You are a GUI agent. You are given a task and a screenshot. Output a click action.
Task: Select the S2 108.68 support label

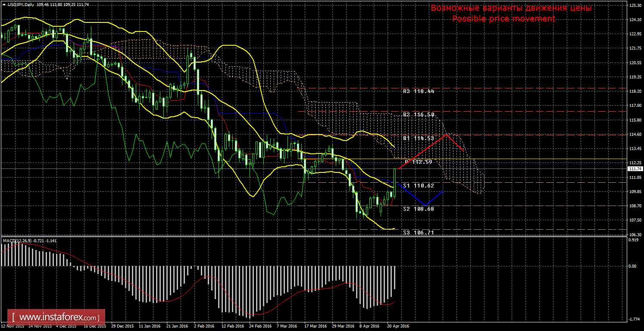tap(418, 209)
